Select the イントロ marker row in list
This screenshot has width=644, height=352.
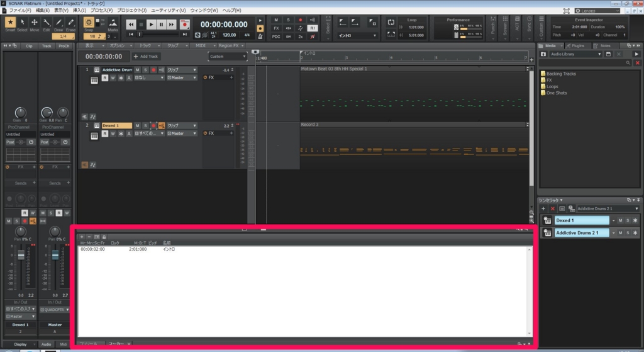coord(304,249)
